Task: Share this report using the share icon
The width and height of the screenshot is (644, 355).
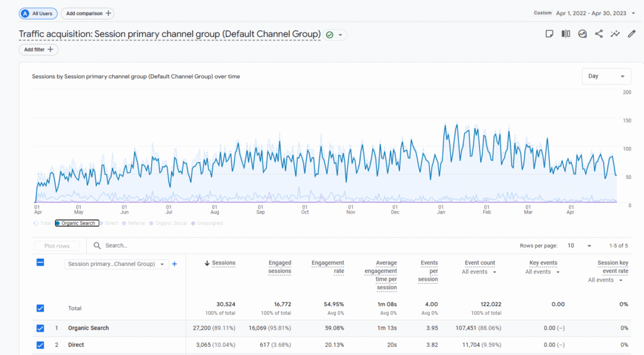Action: [599, 34]
